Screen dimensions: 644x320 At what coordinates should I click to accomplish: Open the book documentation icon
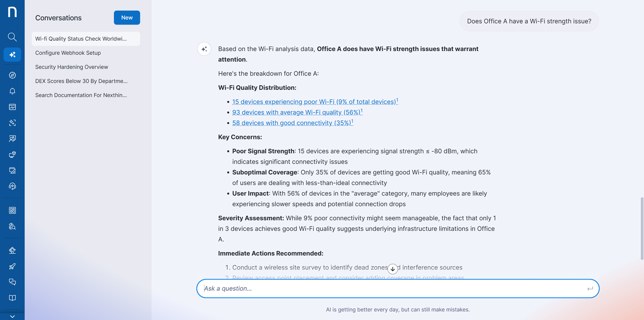pos(12,298)
